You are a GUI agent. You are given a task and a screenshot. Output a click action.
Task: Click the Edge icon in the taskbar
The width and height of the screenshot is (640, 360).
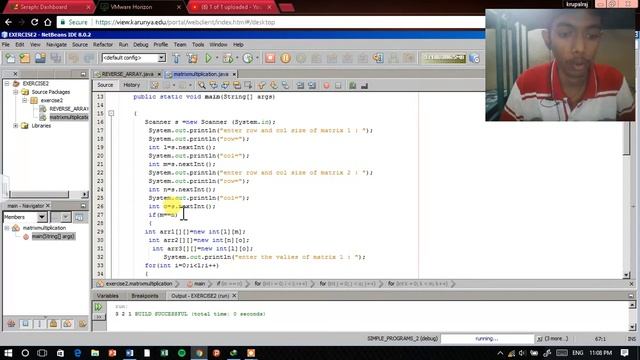coord(78,353)
